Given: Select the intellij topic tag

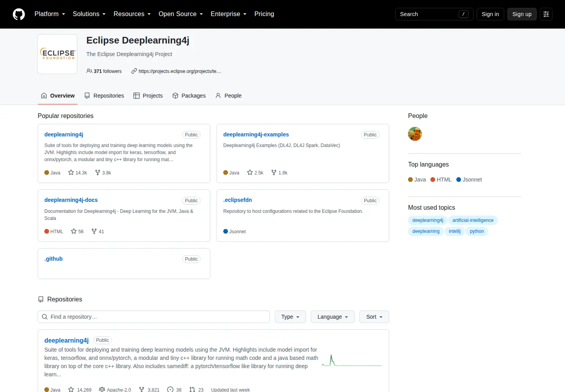Looking at the screenshot, I should [x=455, y=231].
